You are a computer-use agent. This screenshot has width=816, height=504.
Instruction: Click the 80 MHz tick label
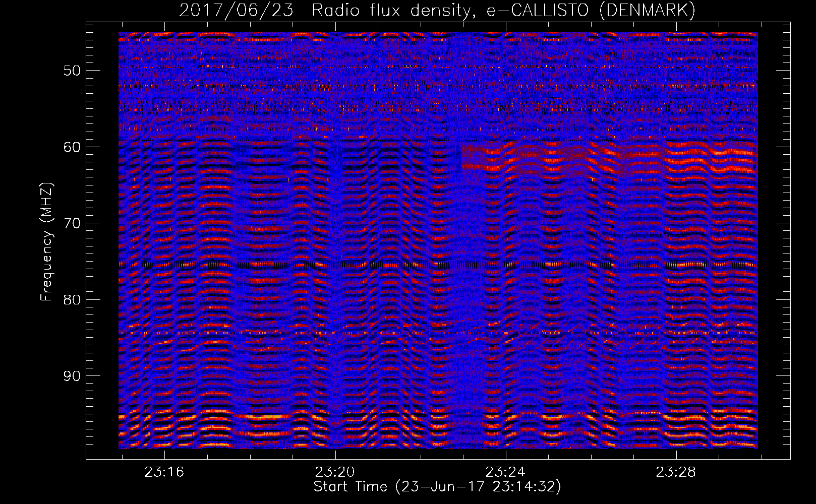coord(72,300)
